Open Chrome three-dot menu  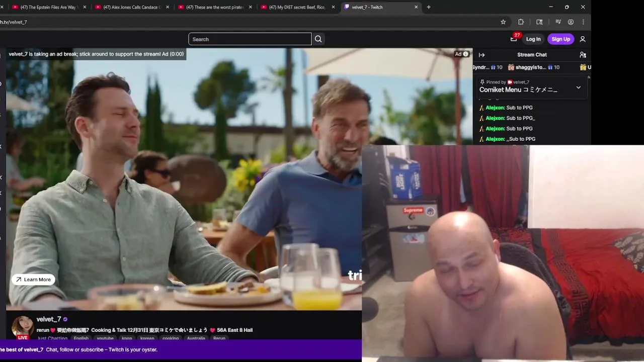click(583, 22)
